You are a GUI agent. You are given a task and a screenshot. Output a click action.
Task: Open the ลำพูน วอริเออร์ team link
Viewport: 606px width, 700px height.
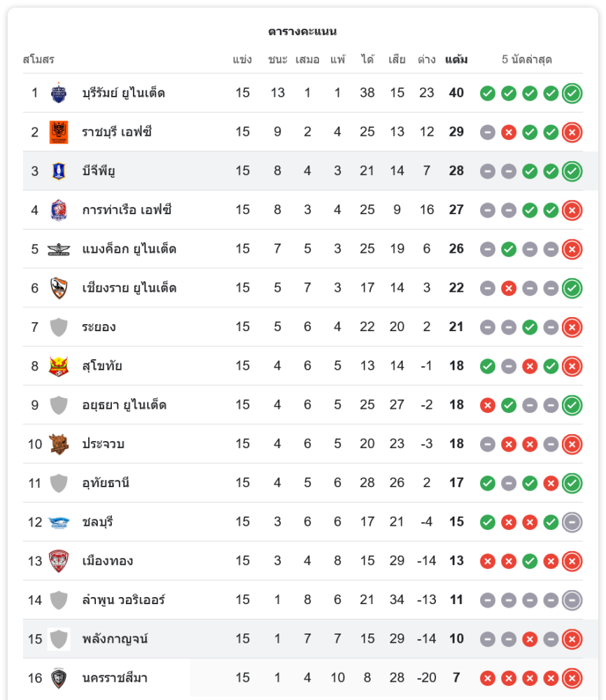click(123, 600)
